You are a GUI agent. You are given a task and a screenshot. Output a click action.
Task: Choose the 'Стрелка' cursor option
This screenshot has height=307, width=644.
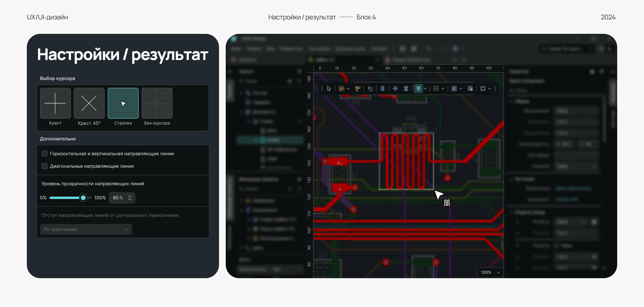(123, 103)
